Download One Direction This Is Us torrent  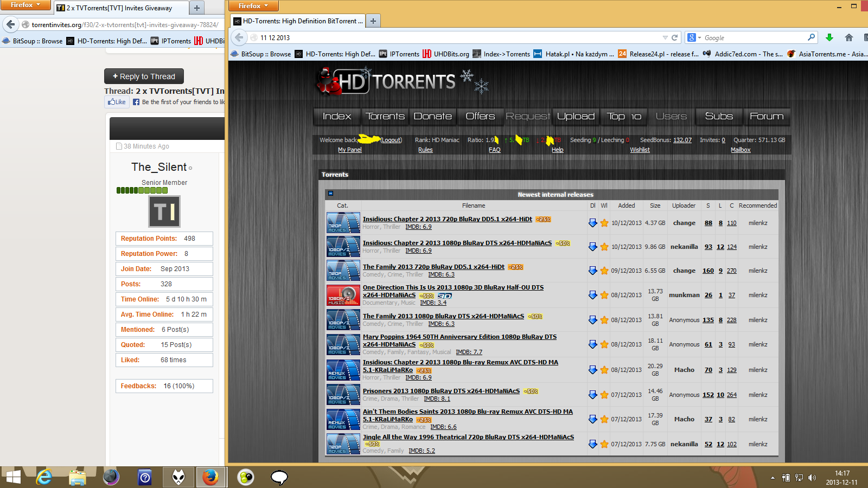[592, 295]
